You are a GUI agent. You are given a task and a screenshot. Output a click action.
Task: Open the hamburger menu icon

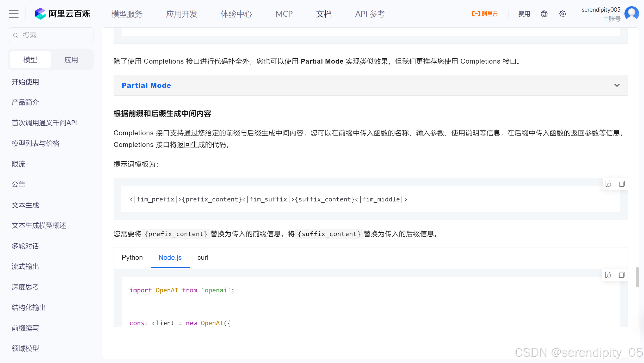click(x=14, y=14)
